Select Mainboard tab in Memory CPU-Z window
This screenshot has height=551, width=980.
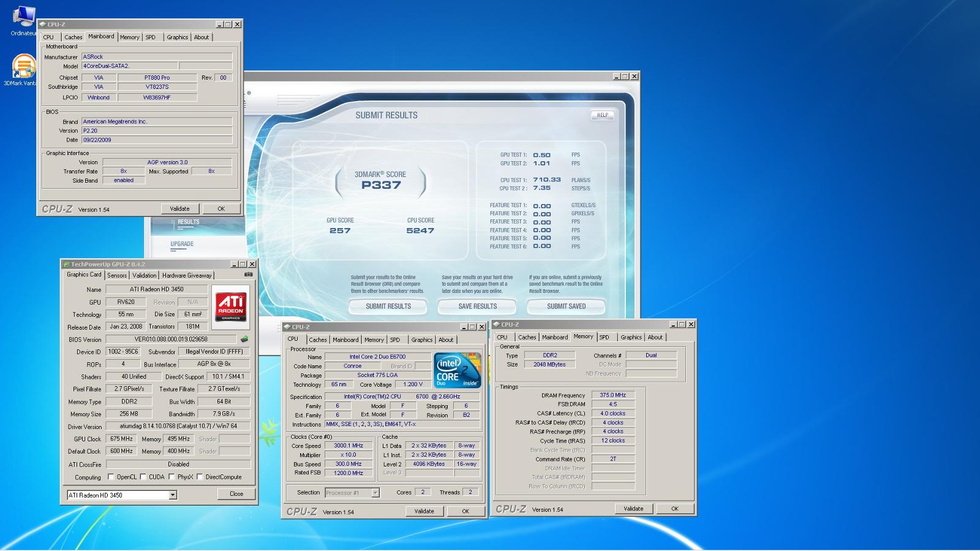click(555, 337)
